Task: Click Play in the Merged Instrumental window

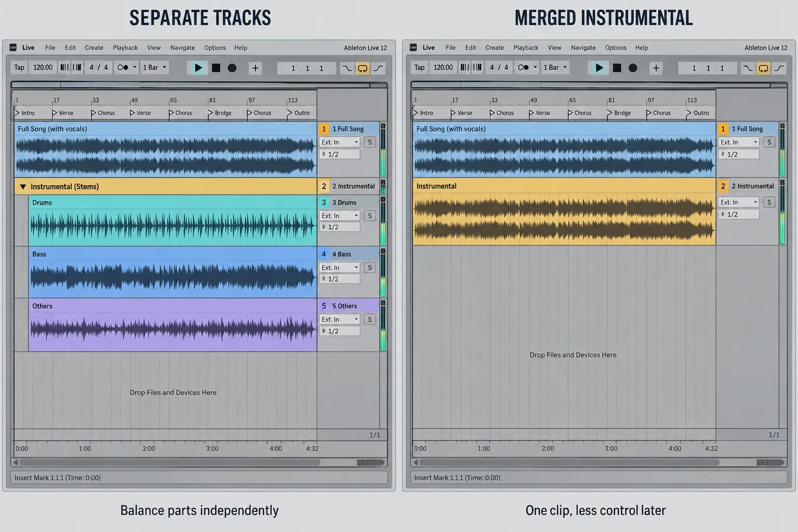Action: (x=599, y=68)
